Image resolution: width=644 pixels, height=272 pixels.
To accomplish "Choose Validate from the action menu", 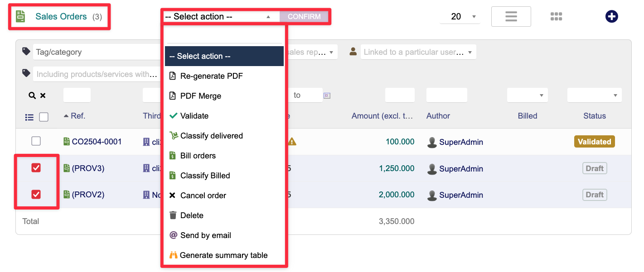I will [x=194, y=116].
